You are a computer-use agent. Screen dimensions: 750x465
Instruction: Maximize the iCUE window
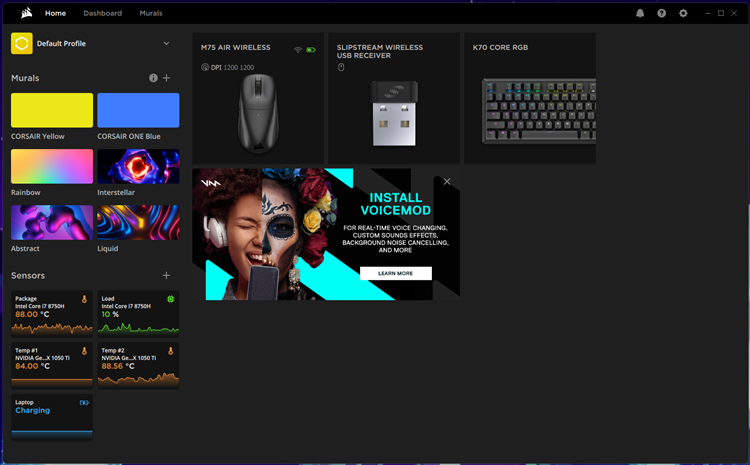pos(721,13)
